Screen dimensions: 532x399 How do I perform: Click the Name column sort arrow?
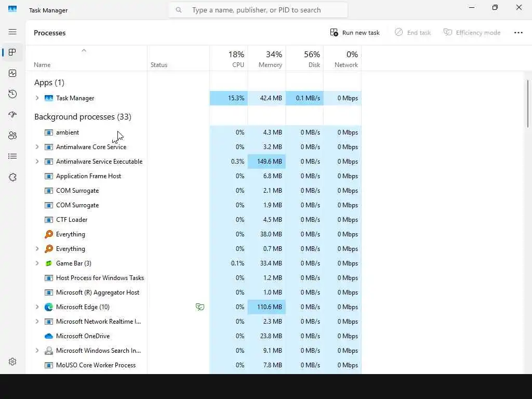click(x=84, y=50)
